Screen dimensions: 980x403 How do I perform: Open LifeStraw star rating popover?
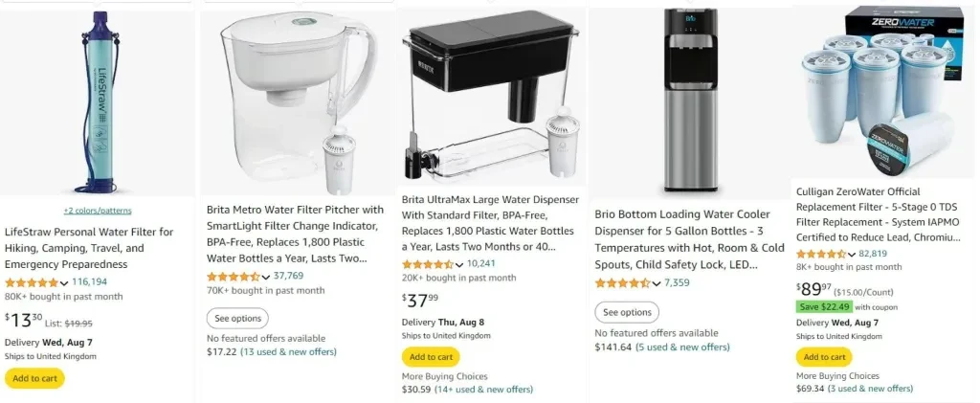pyautogui.click(x=32, y=282)
